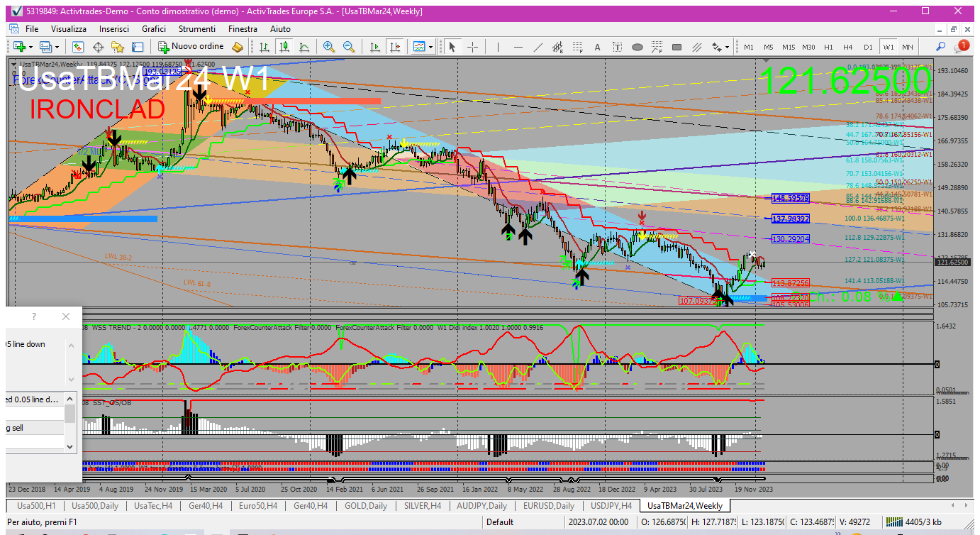This screenshot has width=980, height=535.
Task: Close the small alert dialog
Action: (66, 316)
